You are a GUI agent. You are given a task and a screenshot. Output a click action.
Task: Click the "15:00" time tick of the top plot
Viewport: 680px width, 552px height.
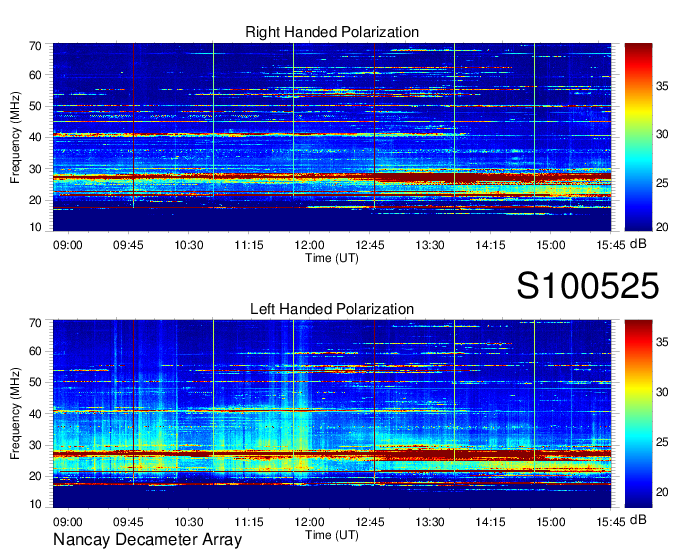pyautogui.click(x=550, y=245)
